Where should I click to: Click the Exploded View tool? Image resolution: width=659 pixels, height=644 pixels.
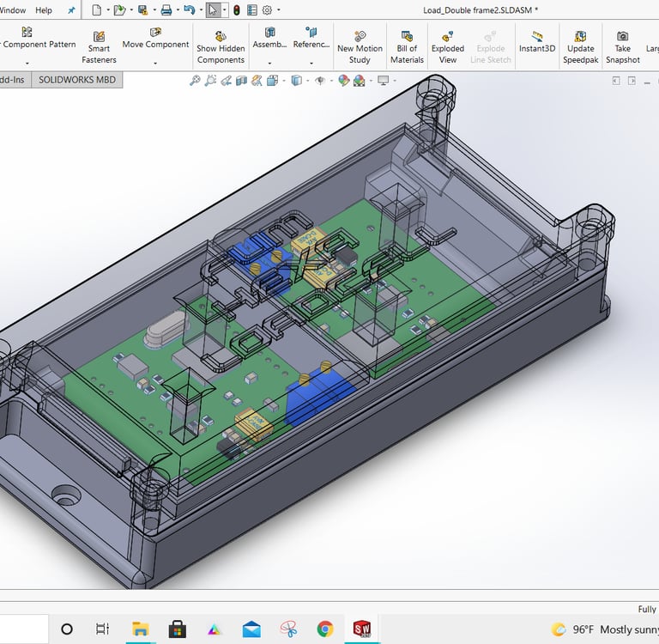(x=448, y=47)
